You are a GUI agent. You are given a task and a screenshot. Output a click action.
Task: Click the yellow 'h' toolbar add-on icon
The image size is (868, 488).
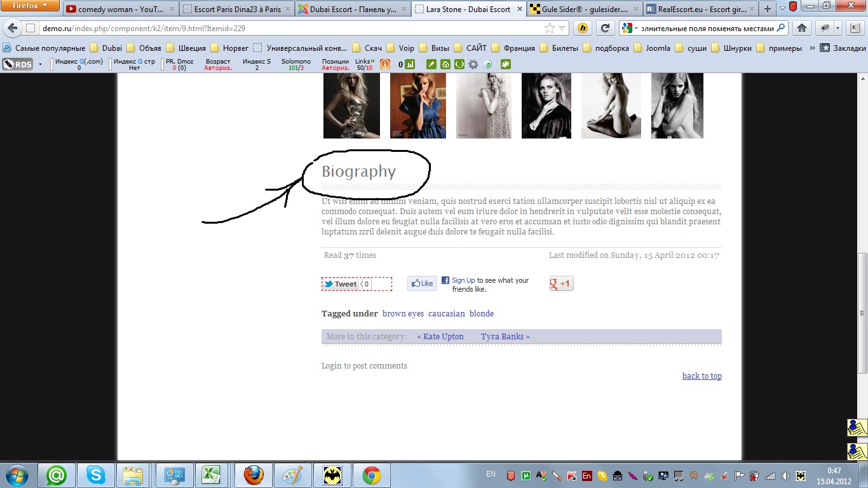583,28
